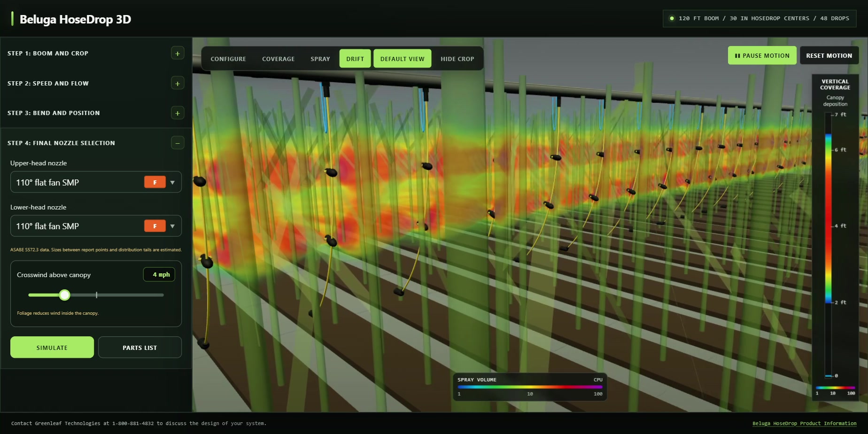Image resolution: width=868 pixels, height=434 pixels.
Task: Click the Beluga HoseDrop 3D title
Action: click(75, 19)
